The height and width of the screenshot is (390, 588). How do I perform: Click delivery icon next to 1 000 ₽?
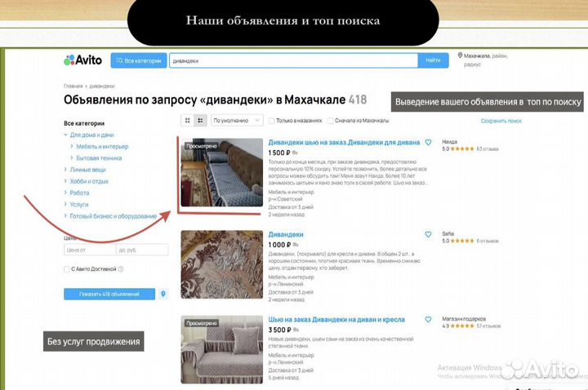296,245
